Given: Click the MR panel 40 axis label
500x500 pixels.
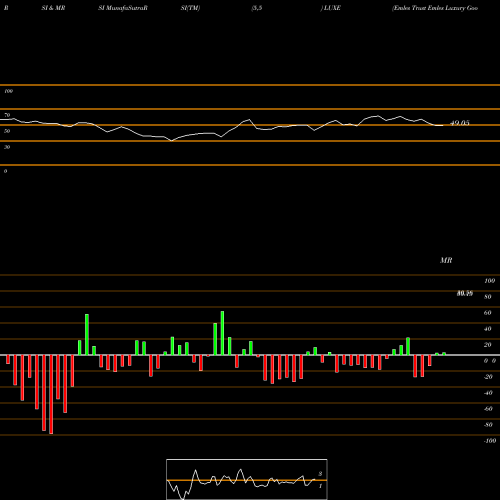Looking at the screenshot, I should click(488, 329).
